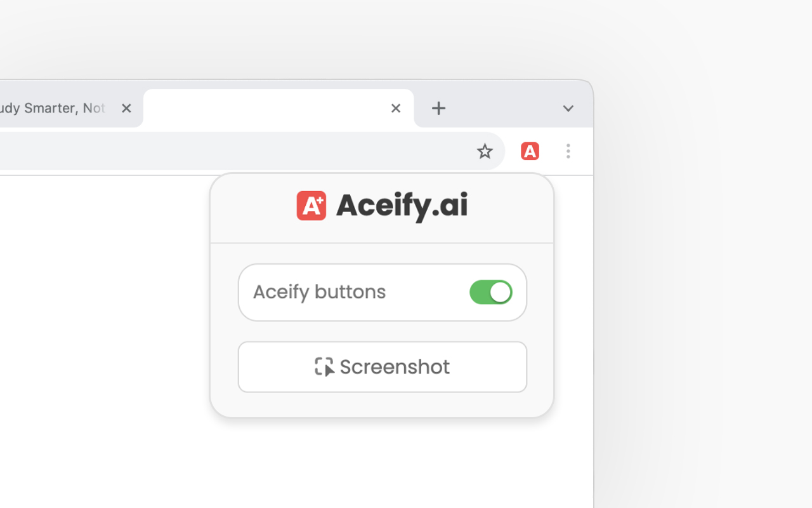Click the green toggle switch knob
The image size is (812, 508).
click(501, 292)
